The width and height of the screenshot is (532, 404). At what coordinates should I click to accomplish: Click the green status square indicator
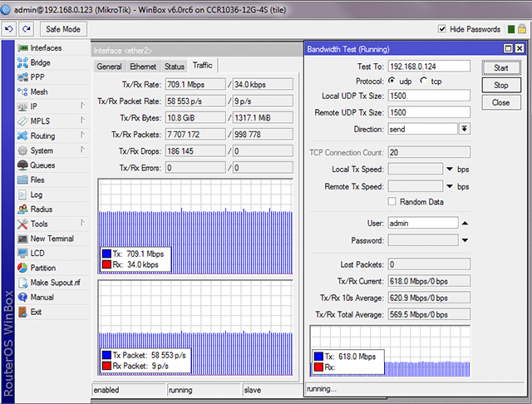pyautogui.click(x=511, y=29)
